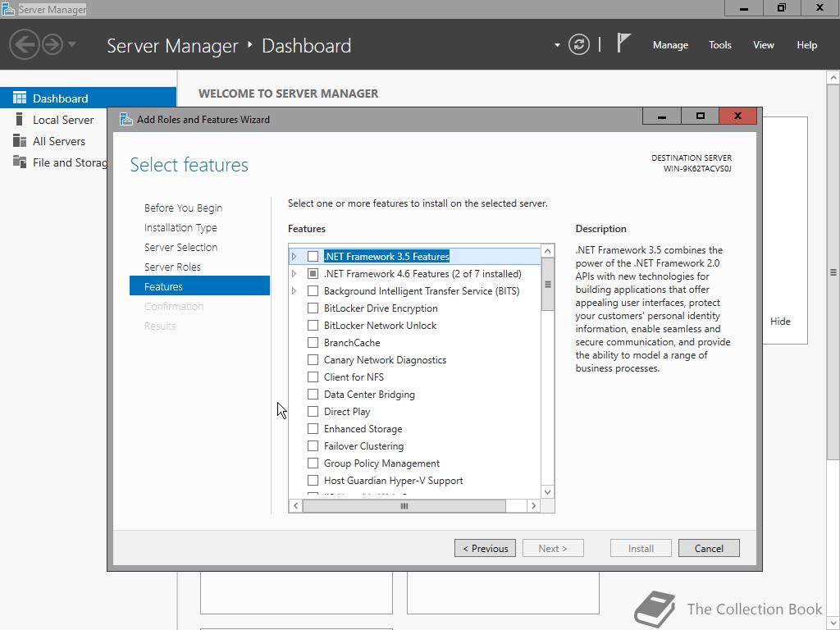Expand .NET Framework 3.5 Features tree node
The height and width of the screenshot is (630, 840).
[294, 257]
